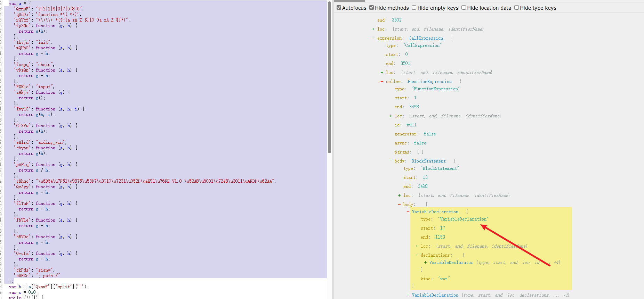Collapse the callee FunctionExpression node
The image size is (644, 299).
pos(382,82)
